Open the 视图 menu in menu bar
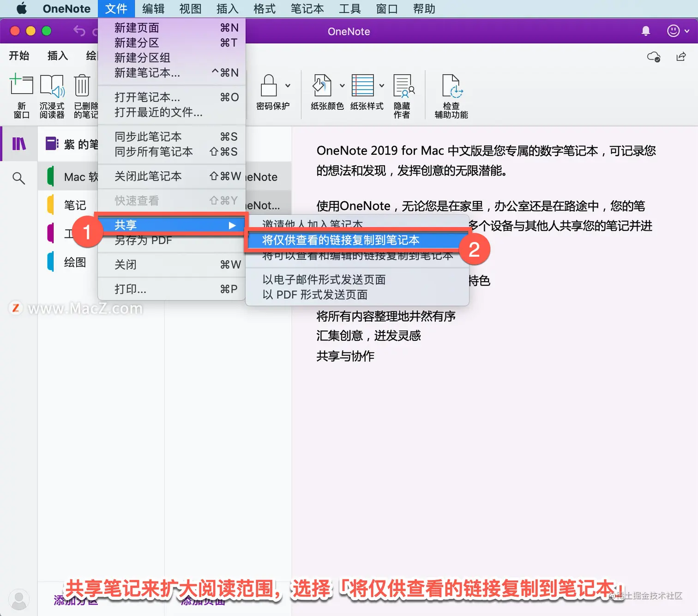698x616 pixels. pyautogui.click(x=190, y=8)
